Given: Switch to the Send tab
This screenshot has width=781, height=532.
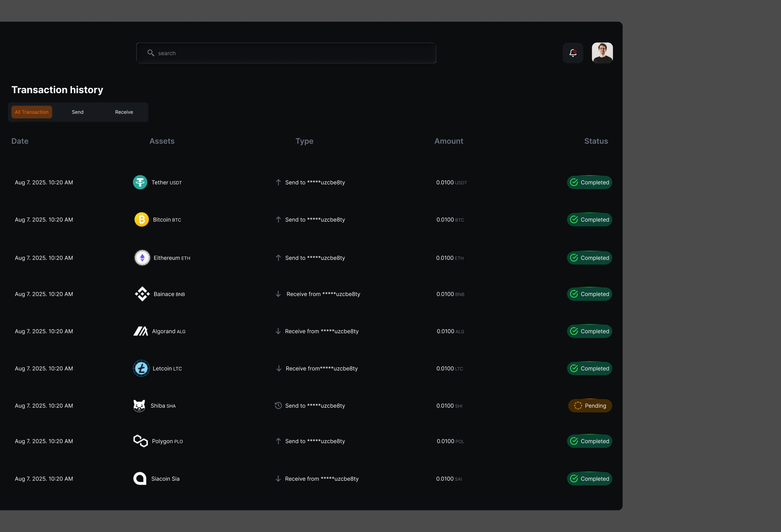Looking at the screenshot, I should [78, 112].
